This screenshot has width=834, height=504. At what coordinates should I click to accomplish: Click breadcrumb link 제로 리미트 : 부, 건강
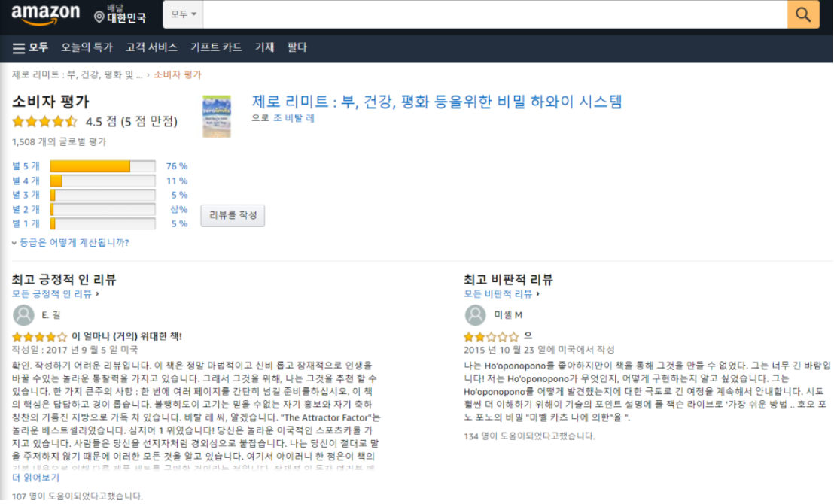coord(77,75)
